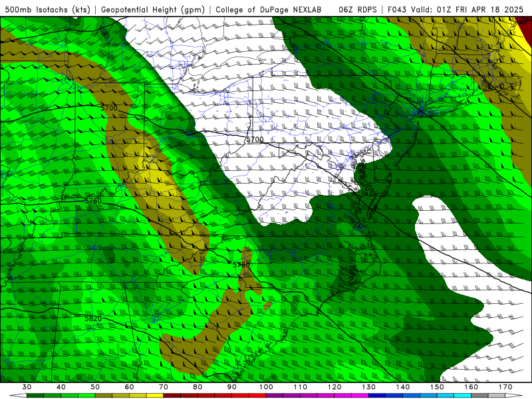The width and height of the screenshot is (532, 399).
Task: Click the bright green 45-50 kt legend swatch
Action: tap(86, 396)
